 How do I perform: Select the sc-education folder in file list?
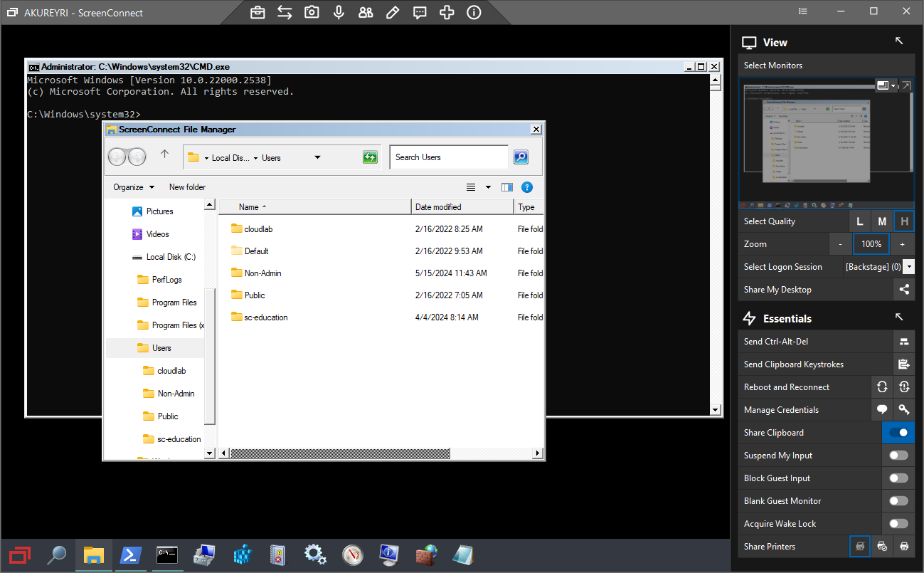260,317
